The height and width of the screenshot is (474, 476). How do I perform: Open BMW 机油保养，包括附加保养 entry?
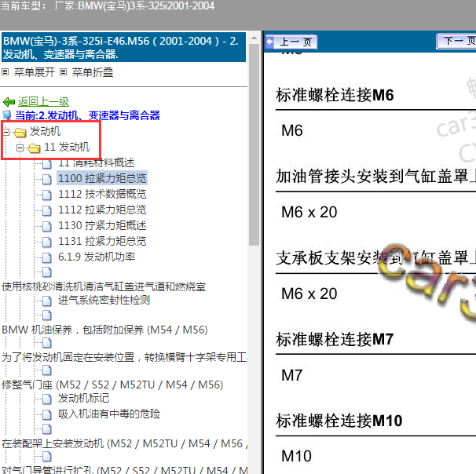pos(104,330)
